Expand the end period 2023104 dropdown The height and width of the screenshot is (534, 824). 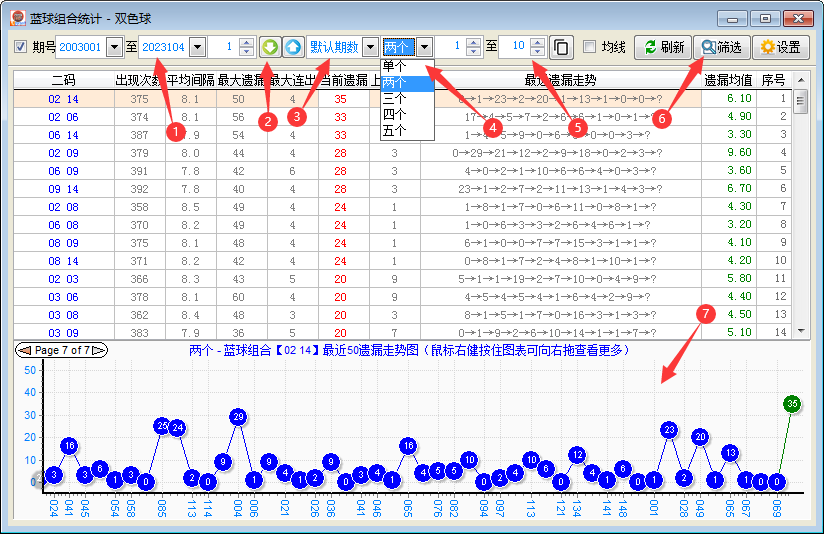[196, 47]
